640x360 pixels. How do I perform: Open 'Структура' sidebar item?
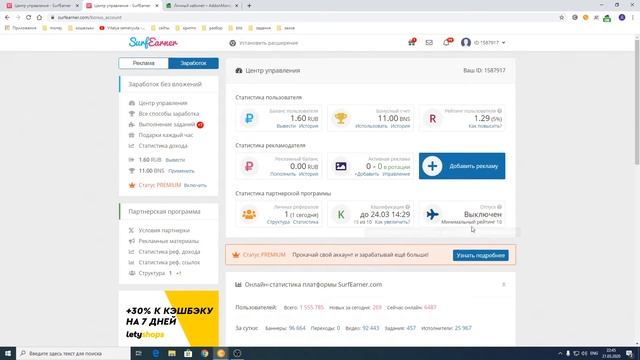[151, 273]
